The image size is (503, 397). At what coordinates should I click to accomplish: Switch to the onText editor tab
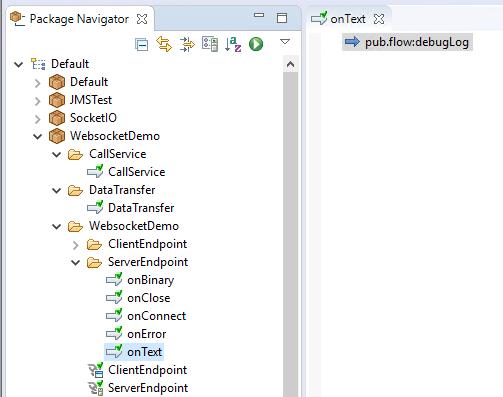point(348,19)
